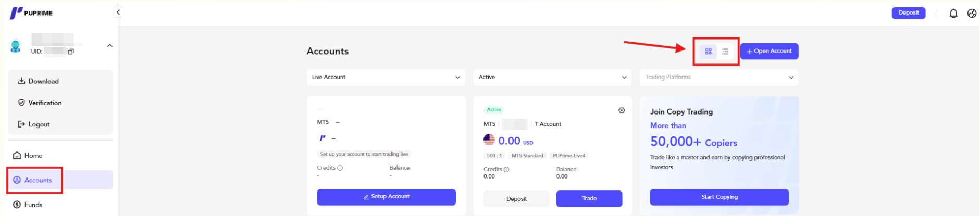Viewport: 980px width, 216px height.
Task: Collapse the user profile menu chevron
Action: point(110,46)
